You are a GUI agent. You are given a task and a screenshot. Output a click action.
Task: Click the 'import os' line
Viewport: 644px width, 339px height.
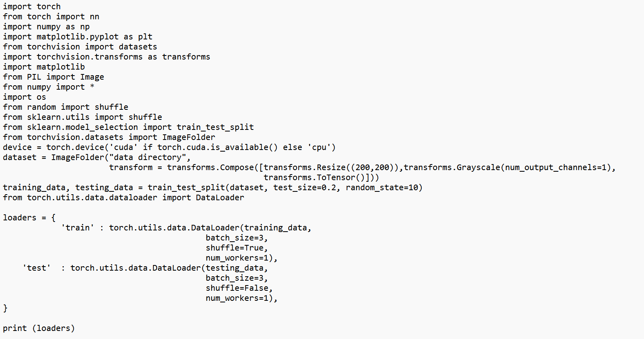[25, 97]
